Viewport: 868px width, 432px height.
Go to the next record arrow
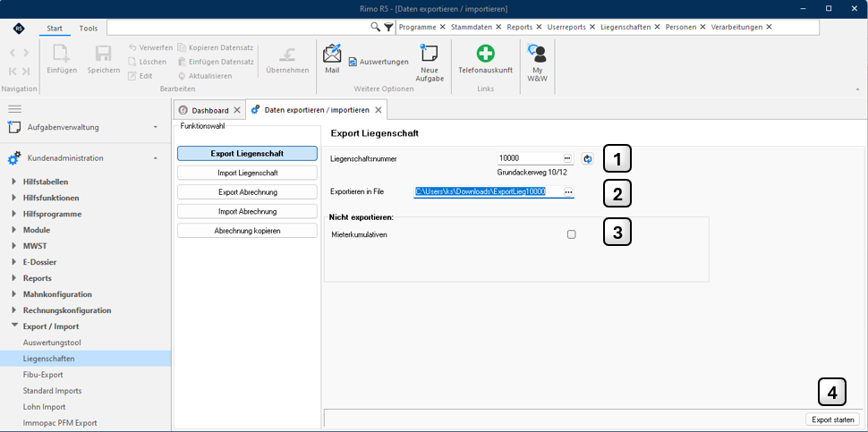[25, 53]
